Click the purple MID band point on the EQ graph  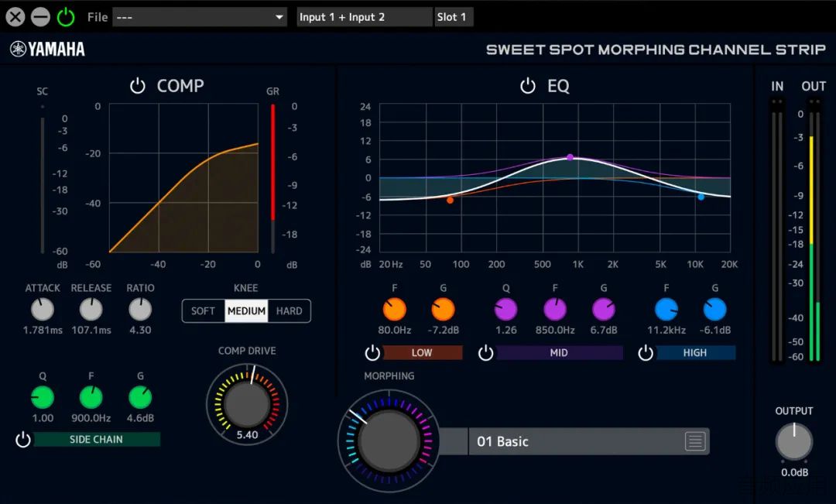point(570,157)
